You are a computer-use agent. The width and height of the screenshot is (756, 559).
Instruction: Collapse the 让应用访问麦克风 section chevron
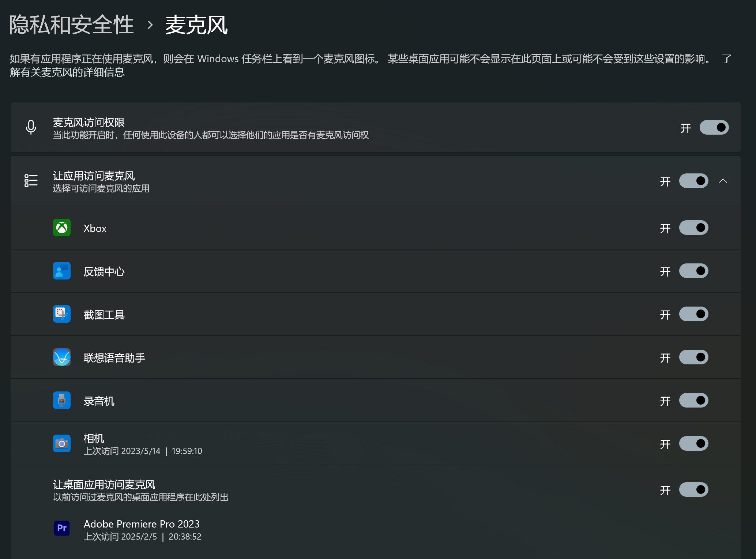pos(723,181)
